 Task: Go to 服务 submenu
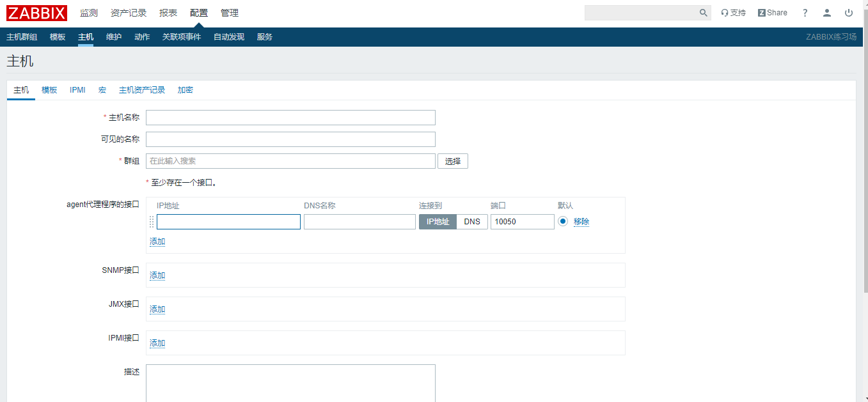point(265,37)
